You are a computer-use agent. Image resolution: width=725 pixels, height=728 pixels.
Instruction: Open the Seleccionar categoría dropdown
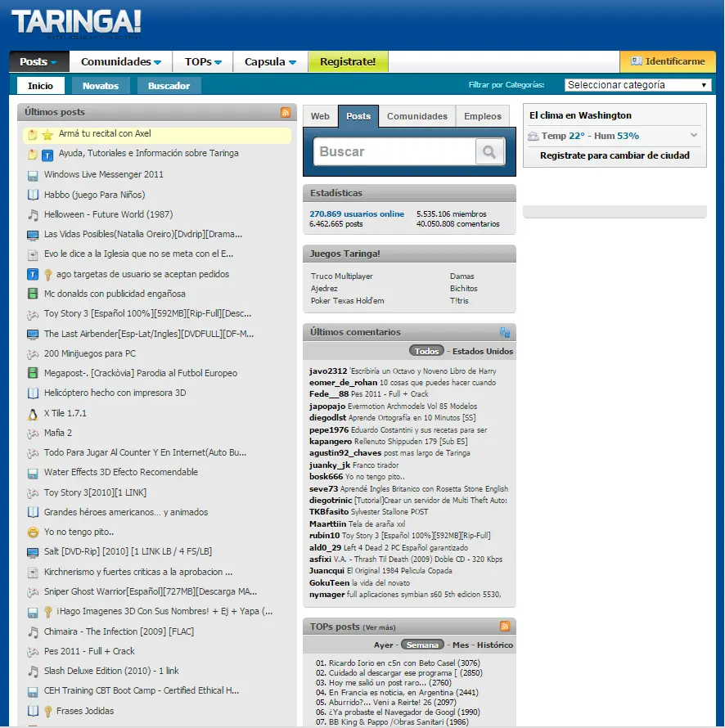pyautogui.click(x=637, y=85)
